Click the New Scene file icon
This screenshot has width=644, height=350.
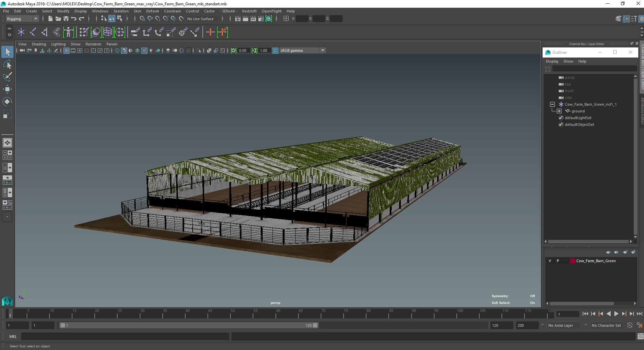coord(50,19)
